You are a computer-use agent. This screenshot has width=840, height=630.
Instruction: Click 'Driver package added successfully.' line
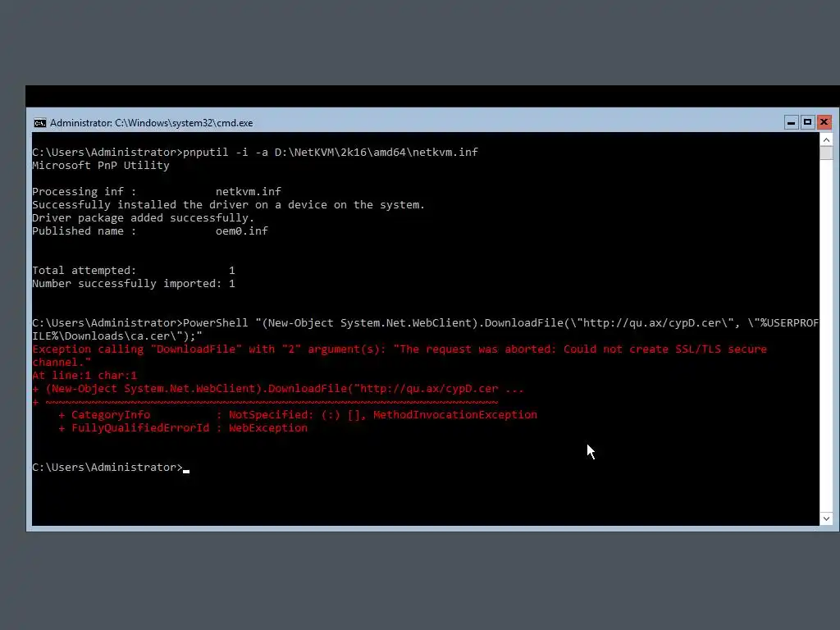point(143,217)
